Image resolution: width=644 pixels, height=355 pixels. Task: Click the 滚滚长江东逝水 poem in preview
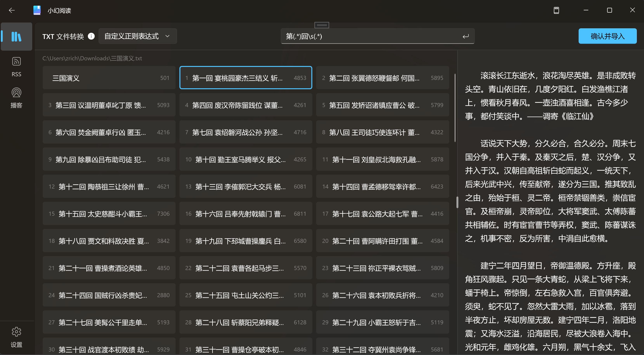click(550, 96)
